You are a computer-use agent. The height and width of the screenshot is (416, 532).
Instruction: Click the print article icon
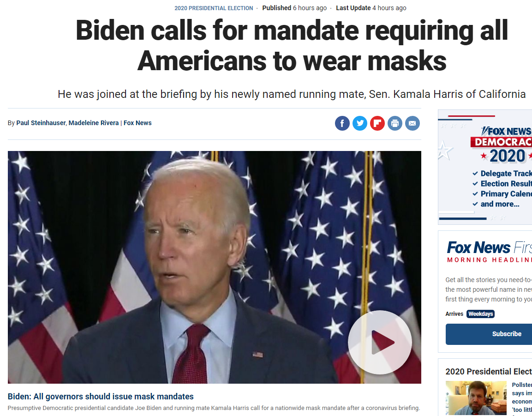pyautogui.click(x=395, y=123)
